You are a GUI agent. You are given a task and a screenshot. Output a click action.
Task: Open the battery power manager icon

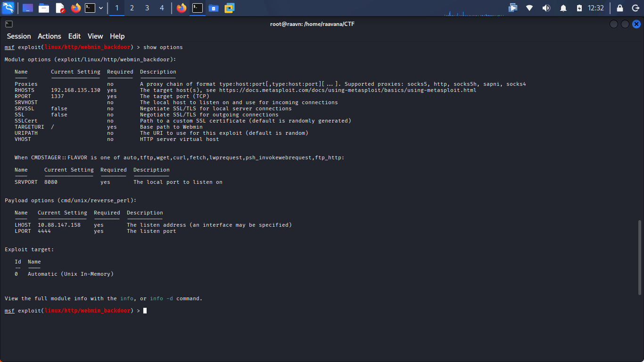coord(579,8)
